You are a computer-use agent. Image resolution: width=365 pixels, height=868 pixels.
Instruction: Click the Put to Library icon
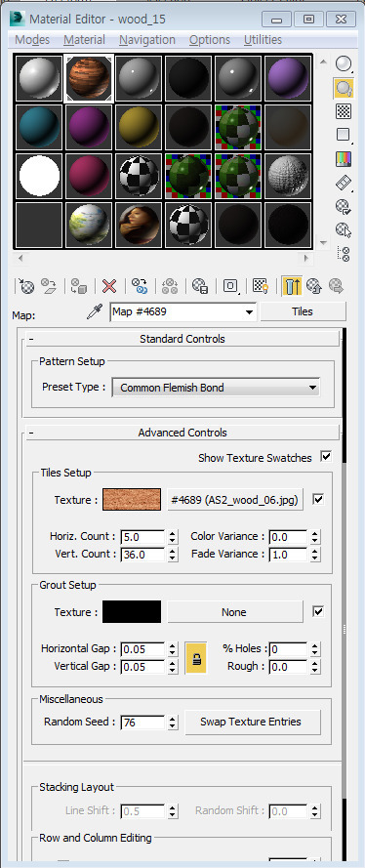200,286
